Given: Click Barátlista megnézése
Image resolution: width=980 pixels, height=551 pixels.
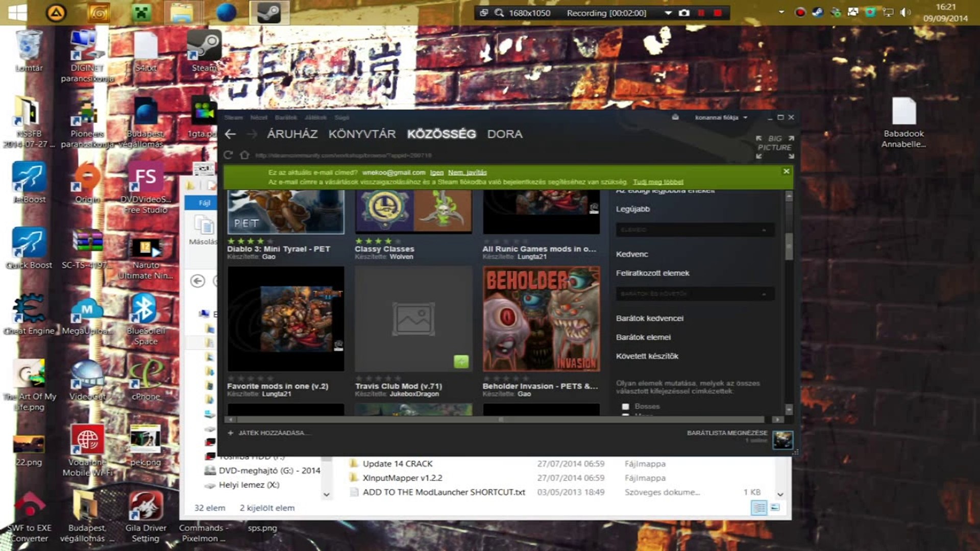Looking at the screenshot, I should point(727,433).
